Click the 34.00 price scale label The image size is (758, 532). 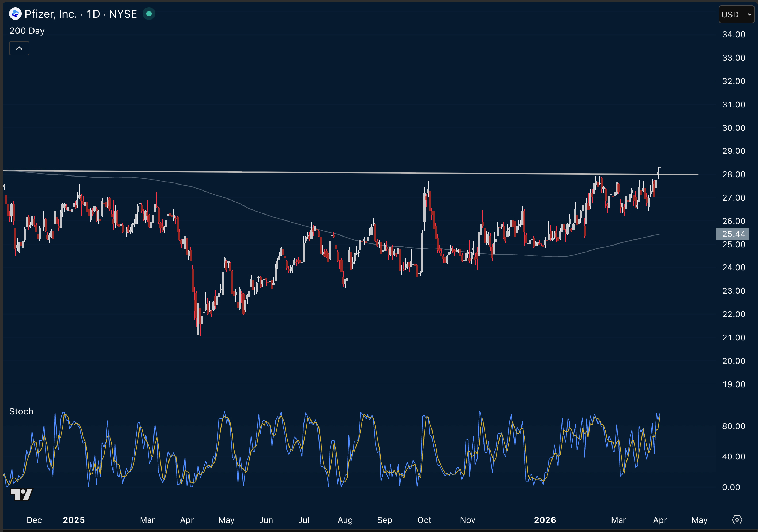(x=734, y=35)
